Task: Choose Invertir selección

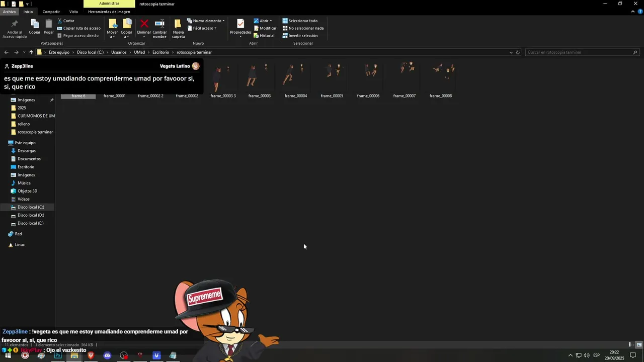Action: click(x=300, y=36)
